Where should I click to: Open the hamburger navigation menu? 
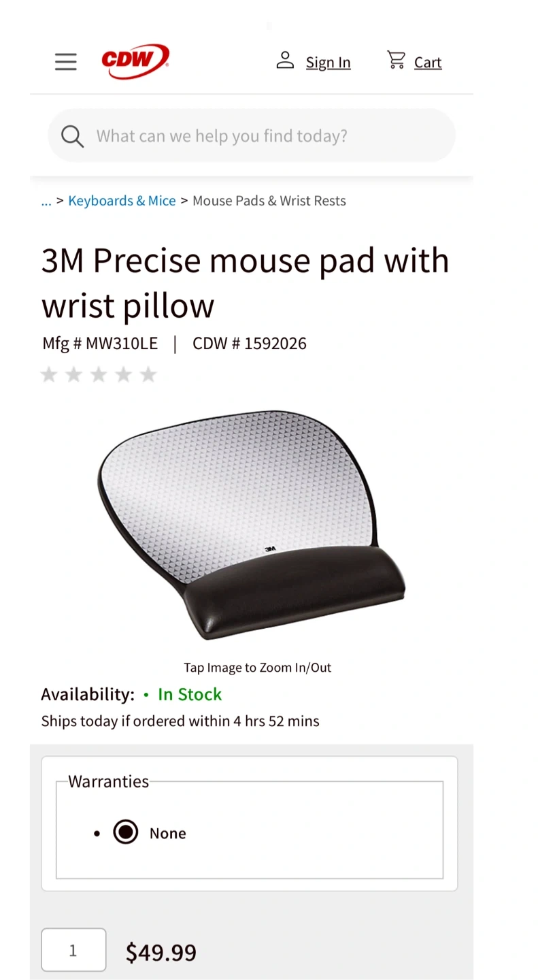coord(66,62)
